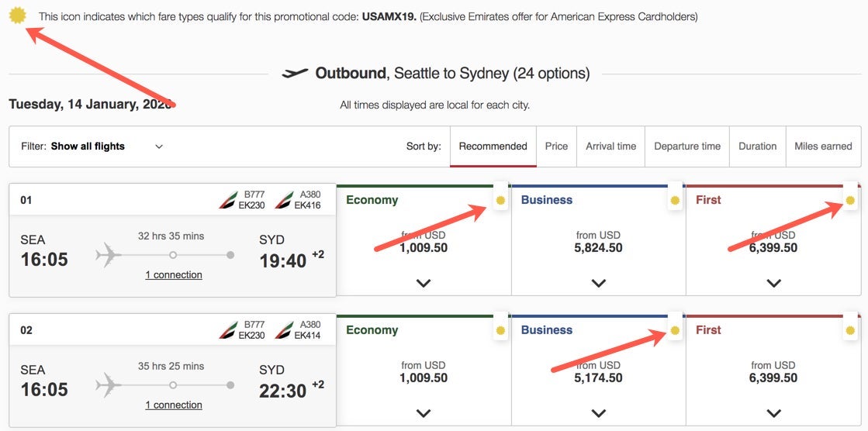Sort by Miles earned
Viewport: 868px width, 431px height.
click(x=823, y=147)
